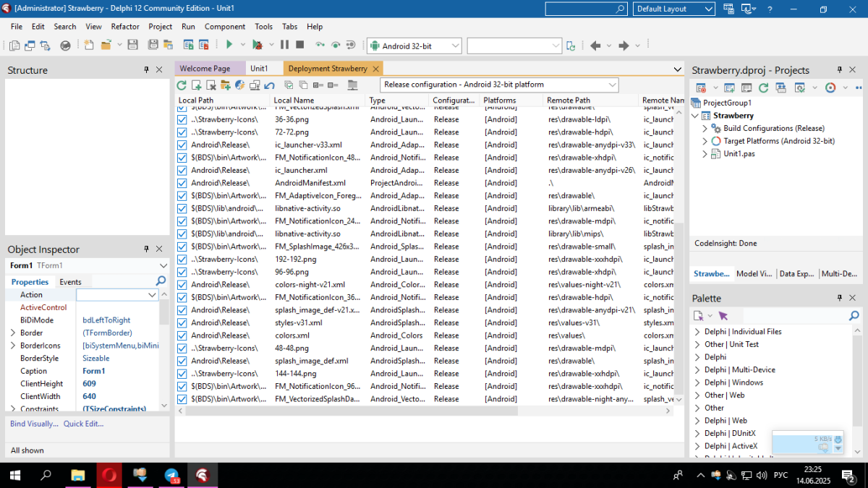Switch to Model View tab in Projects panel
The width and height of the screenshot is (868, 488).
pyautogui.click(x=754, y=274)
